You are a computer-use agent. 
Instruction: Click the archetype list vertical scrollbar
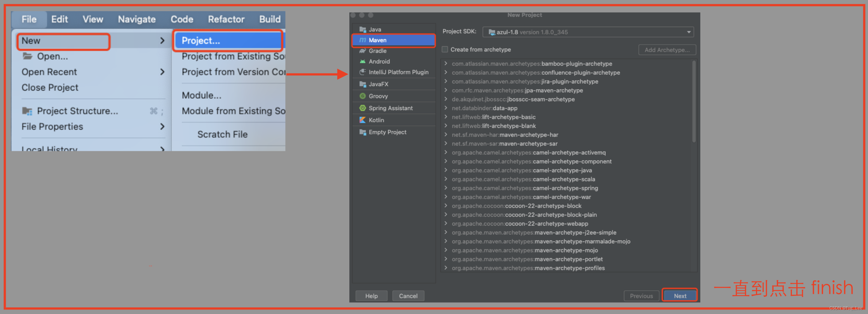pos(694,101)
